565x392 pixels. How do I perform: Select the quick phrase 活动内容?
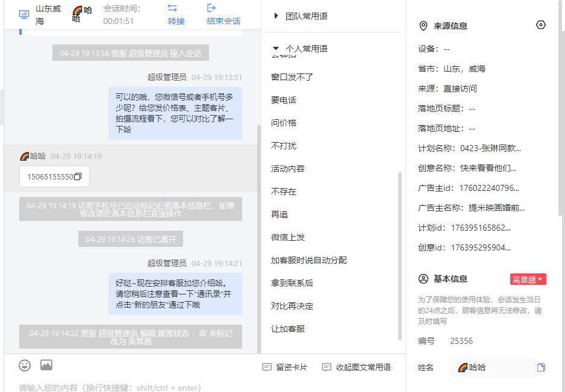point(288,169)
